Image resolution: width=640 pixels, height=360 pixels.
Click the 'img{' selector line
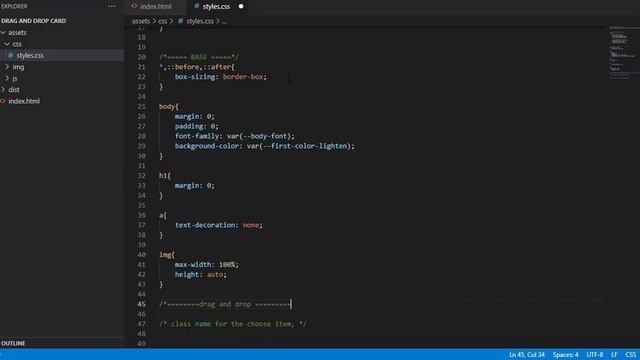click(167, 255)
